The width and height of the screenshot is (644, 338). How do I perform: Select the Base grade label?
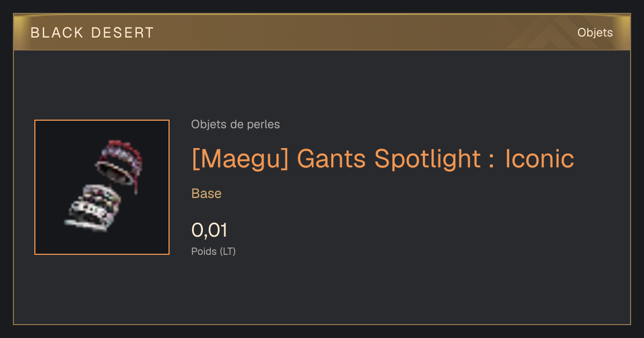point(206,194)
